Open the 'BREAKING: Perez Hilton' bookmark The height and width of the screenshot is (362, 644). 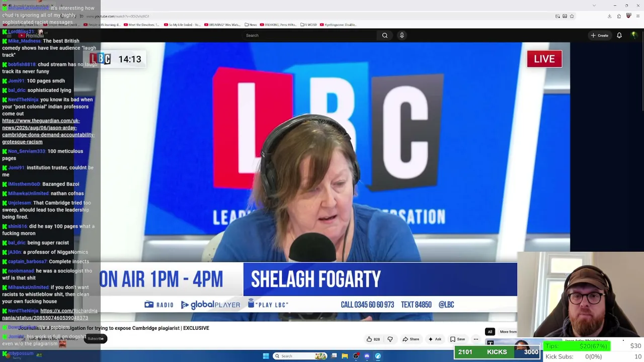pyautogui.click(x=278, y=25)
